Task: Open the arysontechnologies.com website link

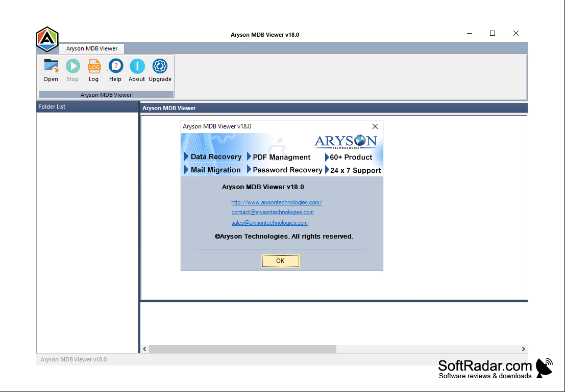Action: pyautogui.click(x=277, y=202)
